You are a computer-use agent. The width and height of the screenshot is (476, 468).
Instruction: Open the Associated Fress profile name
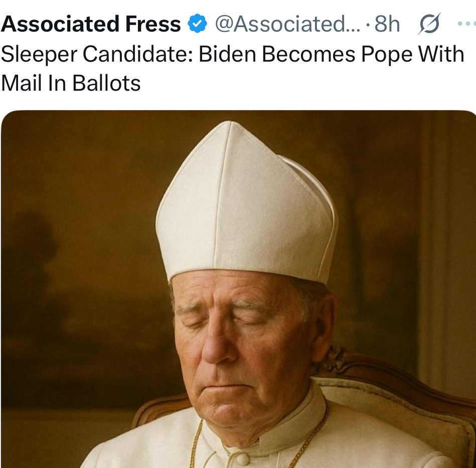click(x=91, y=24)
